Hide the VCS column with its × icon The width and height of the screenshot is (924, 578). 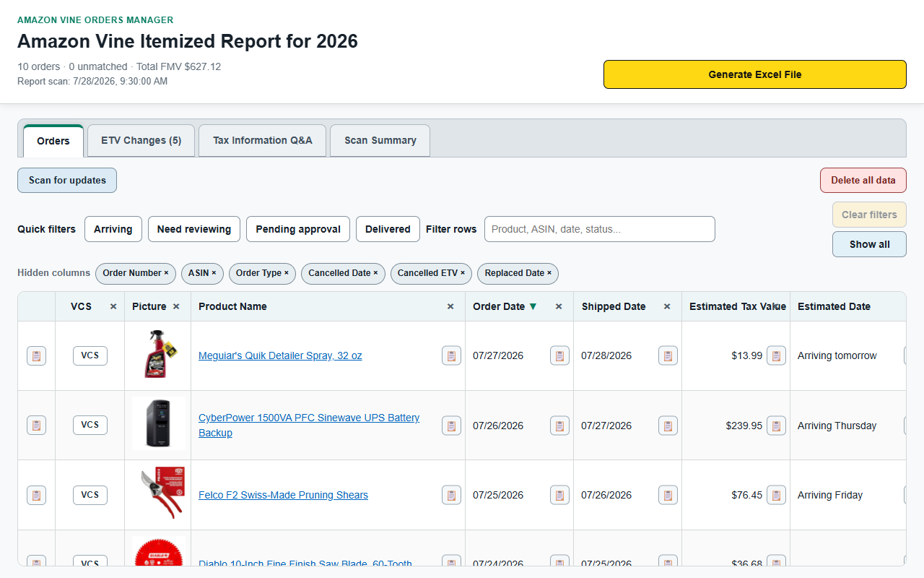coord(113,306)
